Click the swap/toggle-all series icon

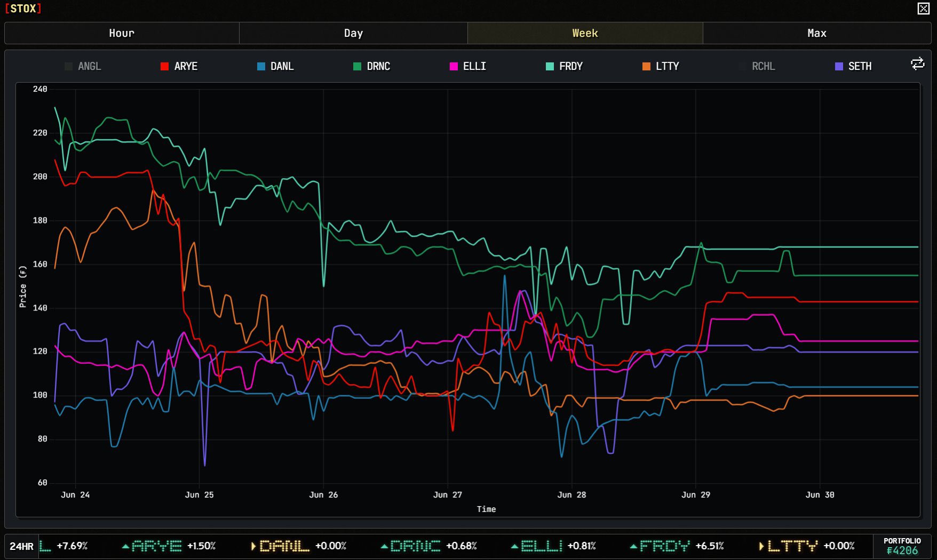click(x=917, y=64)
